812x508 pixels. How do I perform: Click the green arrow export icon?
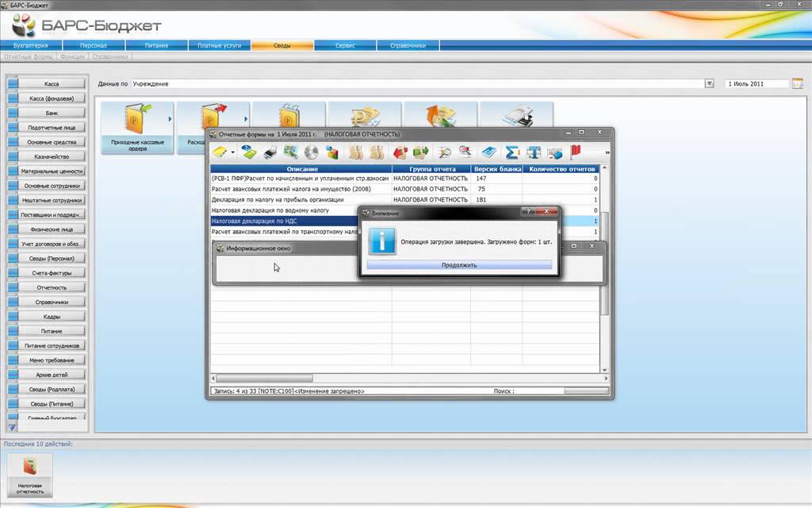(420, 152)
